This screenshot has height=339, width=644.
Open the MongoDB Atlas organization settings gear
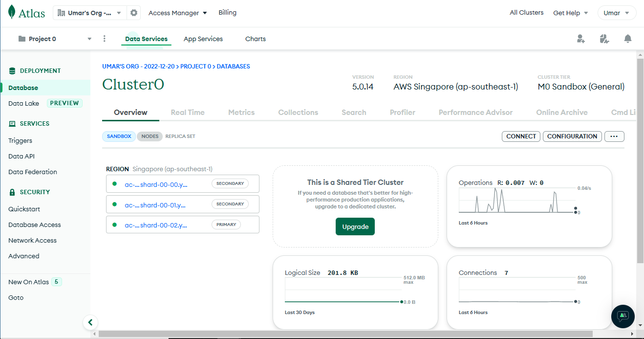(133, 13)
